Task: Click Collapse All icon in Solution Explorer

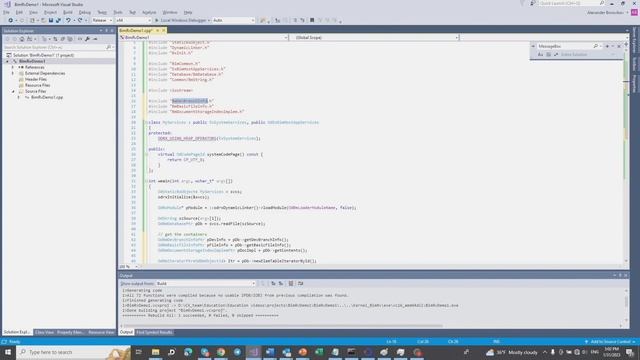Action: [x=62, y=39]
